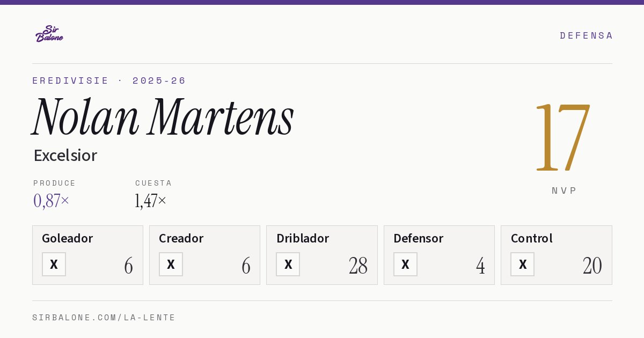Open the sirbalone.com/la-lente link
Image resolution: width=644 pixels, height=338 pixels.
[x=104, y=318]
